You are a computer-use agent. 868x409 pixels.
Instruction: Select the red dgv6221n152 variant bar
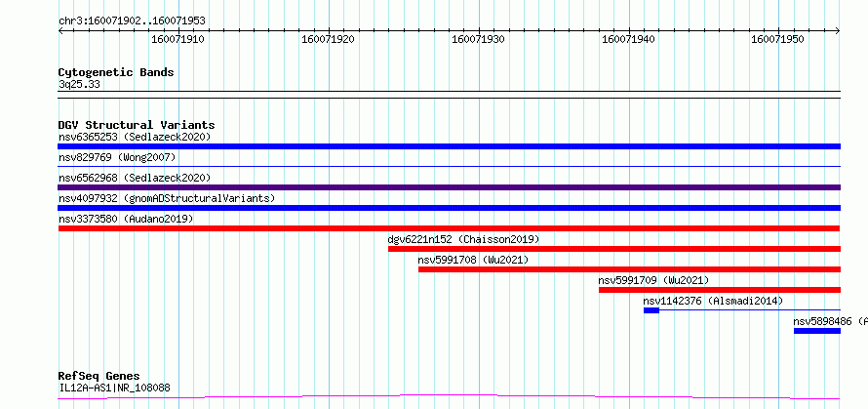pos(613,249)
